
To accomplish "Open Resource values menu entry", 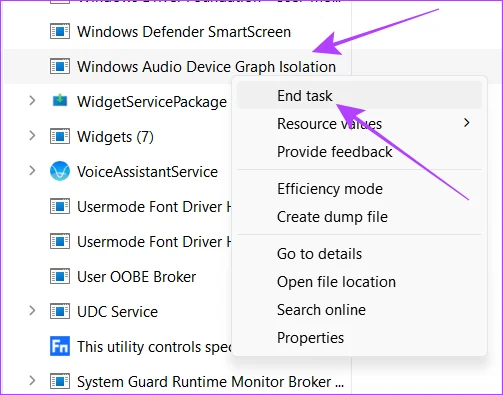I will (x=359, y=124).
